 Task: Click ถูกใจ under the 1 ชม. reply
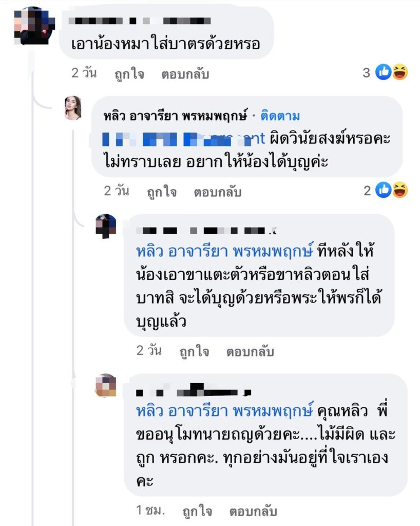pos(198,511)
